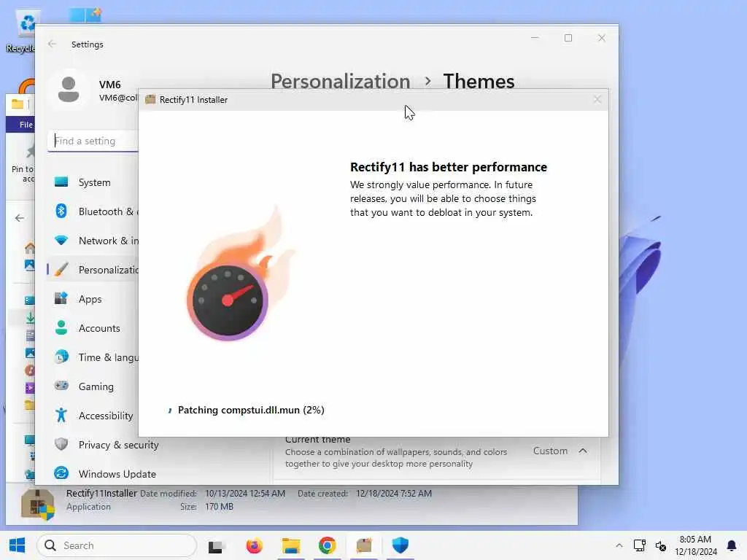Click the flaming speedometer performance graphic
Screen dimensions: 747x560
[239, 273]
